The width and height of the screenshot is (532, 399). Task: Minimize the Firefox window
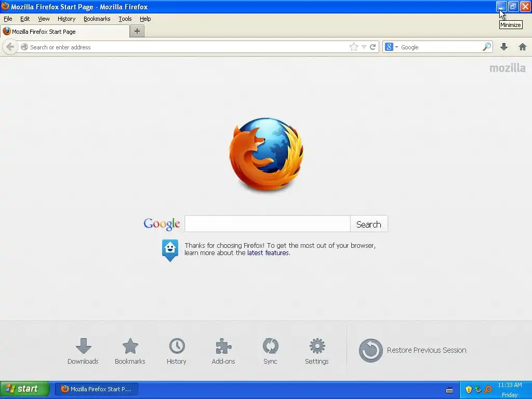click(x=501, y=6)
